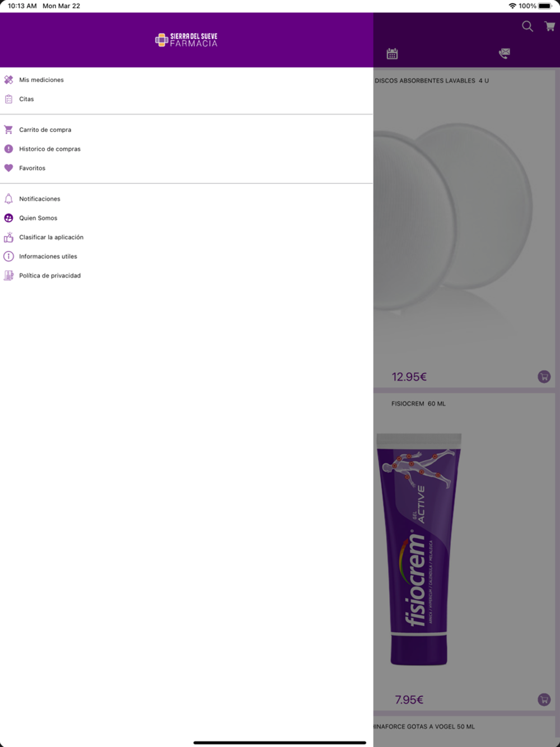This screenshot has width=560, height=747.
Task: Open Informaciones utiles entry
Action: (186, 256)
